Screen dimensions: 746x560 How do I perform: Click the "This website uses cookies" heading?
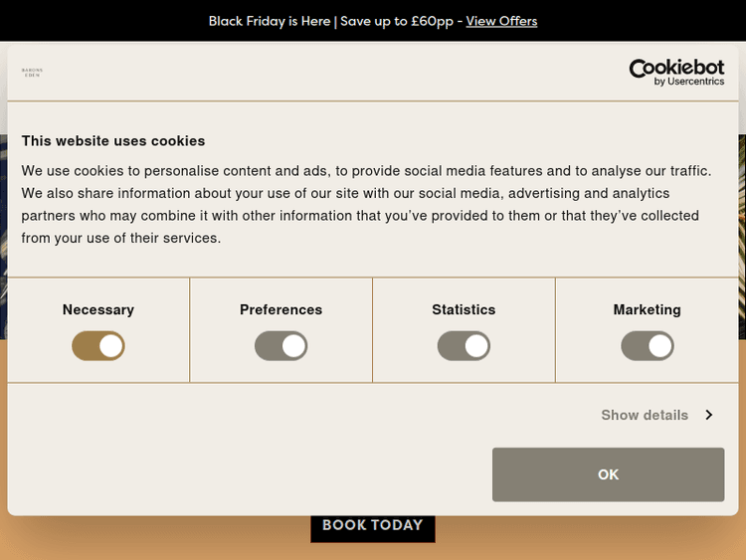tap(113, 141)
